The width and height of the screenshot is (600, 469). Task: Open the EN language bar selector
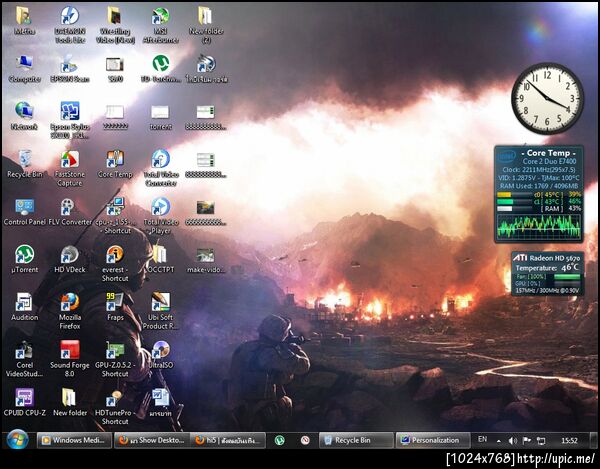pos(482,440)
